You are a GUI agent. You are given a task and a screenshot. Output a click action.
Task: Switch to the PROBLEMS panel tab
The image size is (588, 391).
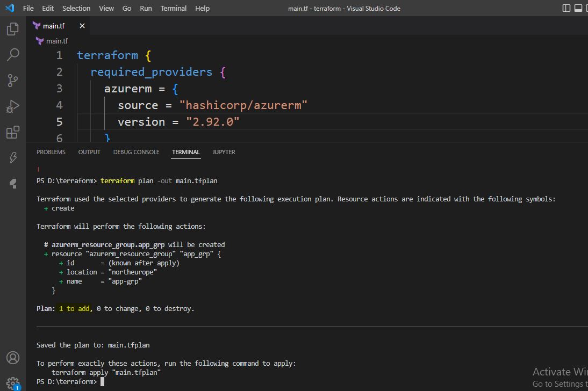coord(51,152)
